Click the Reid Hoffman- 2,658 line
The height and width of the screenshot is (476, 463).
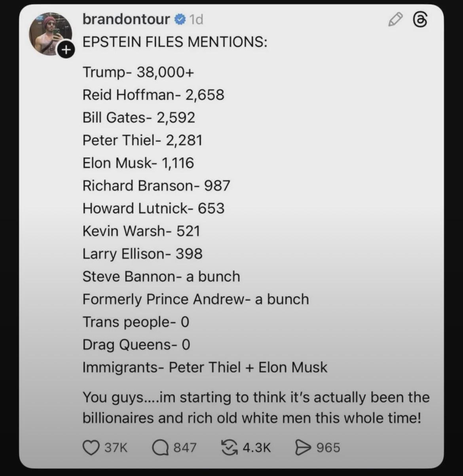pos(153,95)
